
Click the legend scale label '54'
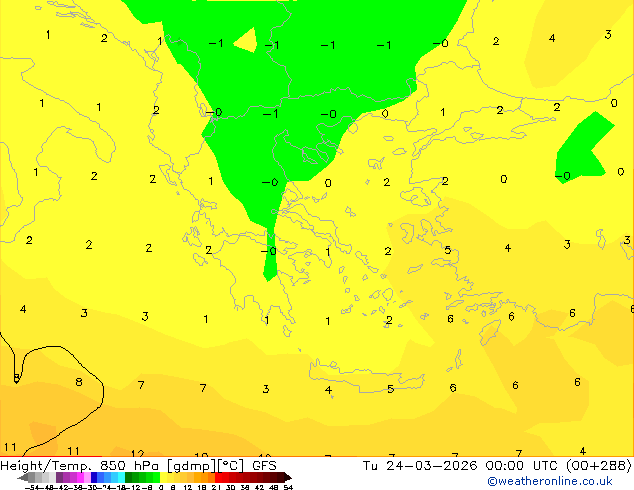click(x=288, y=488)
